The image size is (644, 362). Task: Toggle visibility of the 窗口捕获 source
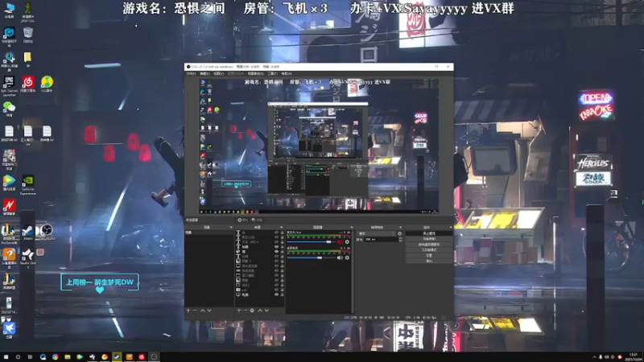(276, 275)
